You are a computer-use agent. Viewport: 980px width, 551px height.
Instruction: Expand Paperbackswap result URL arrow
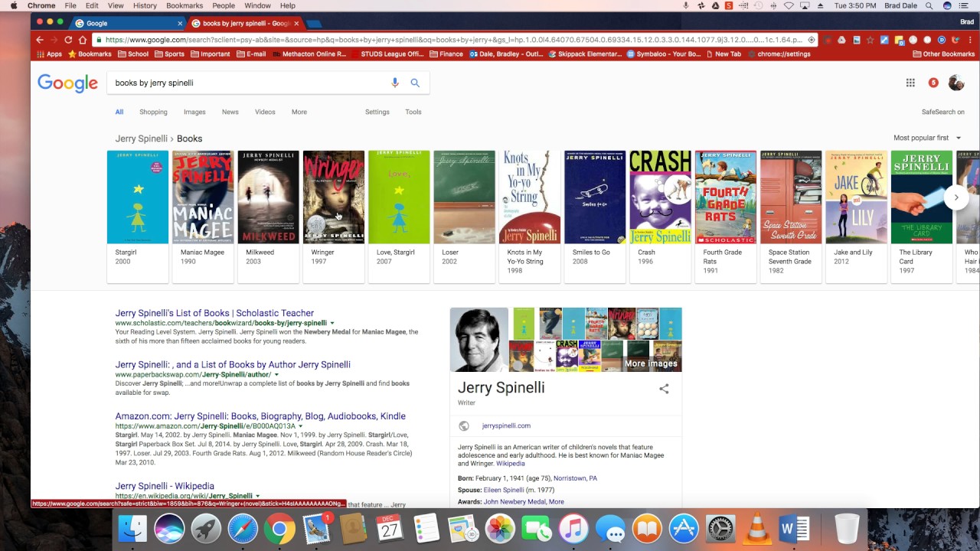[x=276, y=375]
